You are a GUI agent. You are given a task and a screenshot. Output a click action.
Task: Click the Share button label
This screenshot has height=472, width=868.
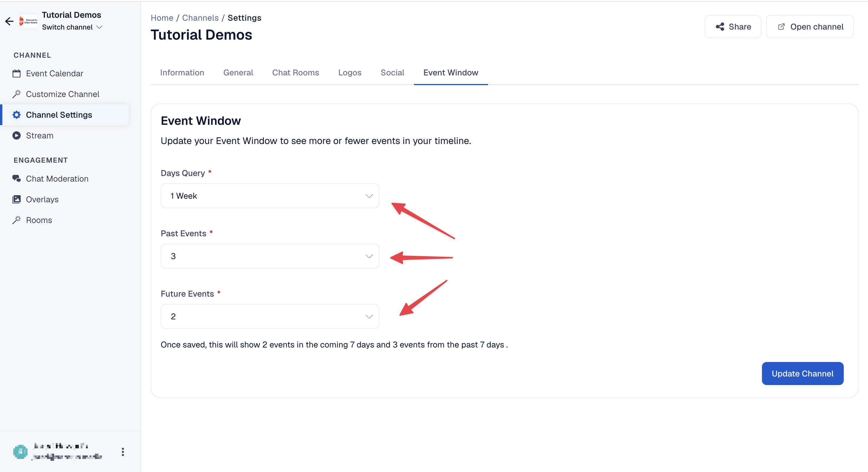(740, 27)
